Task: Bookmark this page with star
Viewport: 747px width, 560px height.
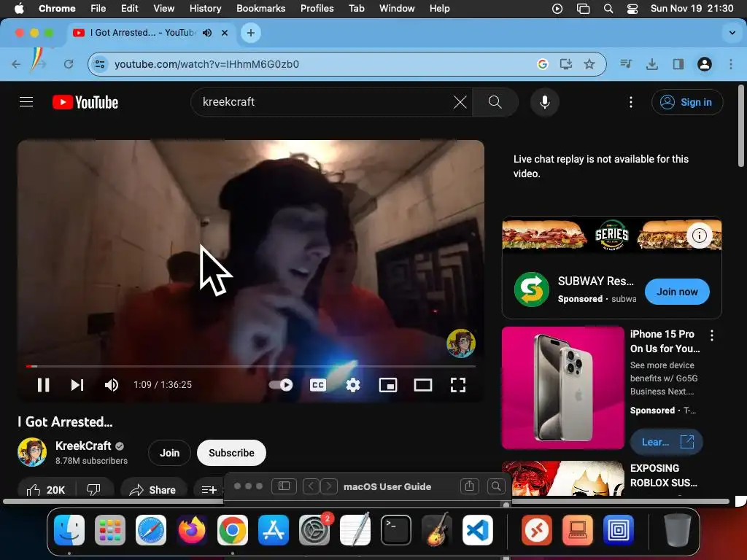Action: point(589,64)
